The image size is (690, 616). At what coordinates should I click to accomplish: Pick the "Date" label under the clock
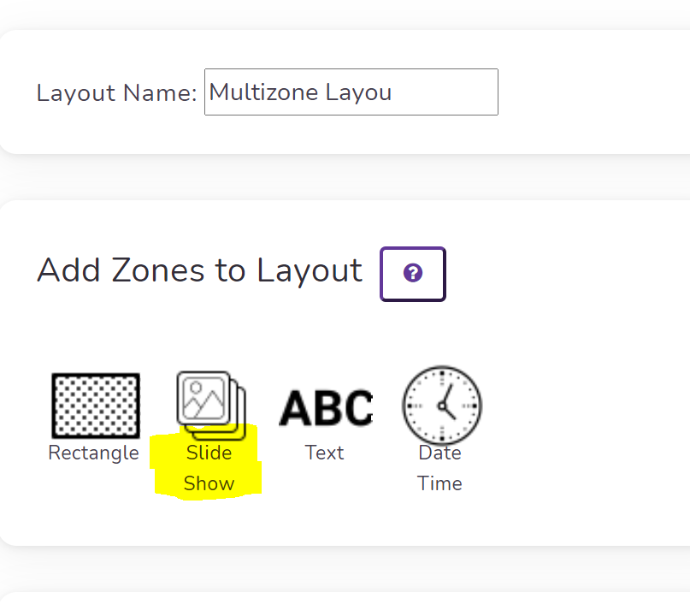[440, 453]
